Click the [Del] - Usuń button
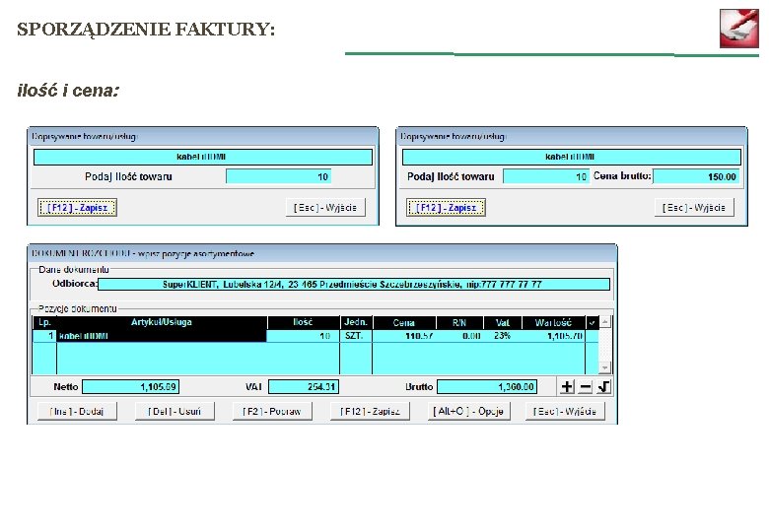769x532 pixels. (175, 411)
